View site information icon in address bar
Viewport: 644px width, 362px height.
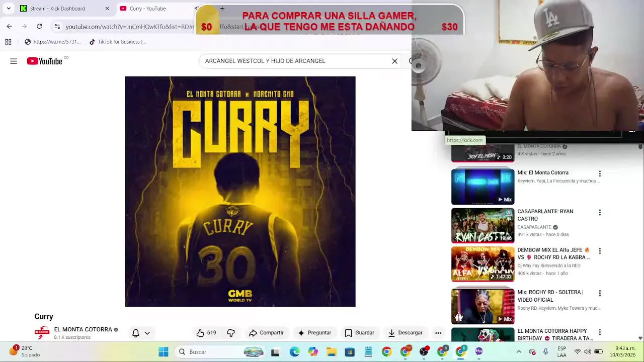(57, 26)
